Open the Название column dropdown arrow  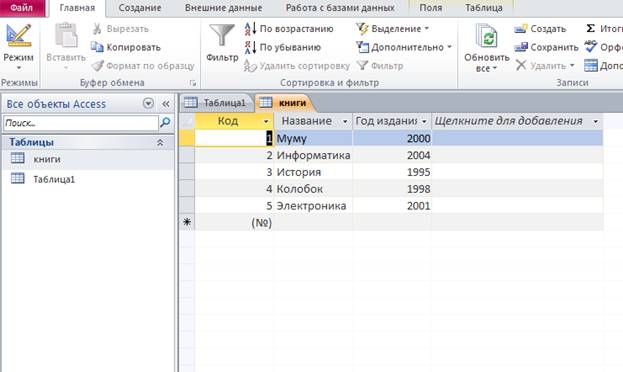pyautogui.click(x=345, y=121)
